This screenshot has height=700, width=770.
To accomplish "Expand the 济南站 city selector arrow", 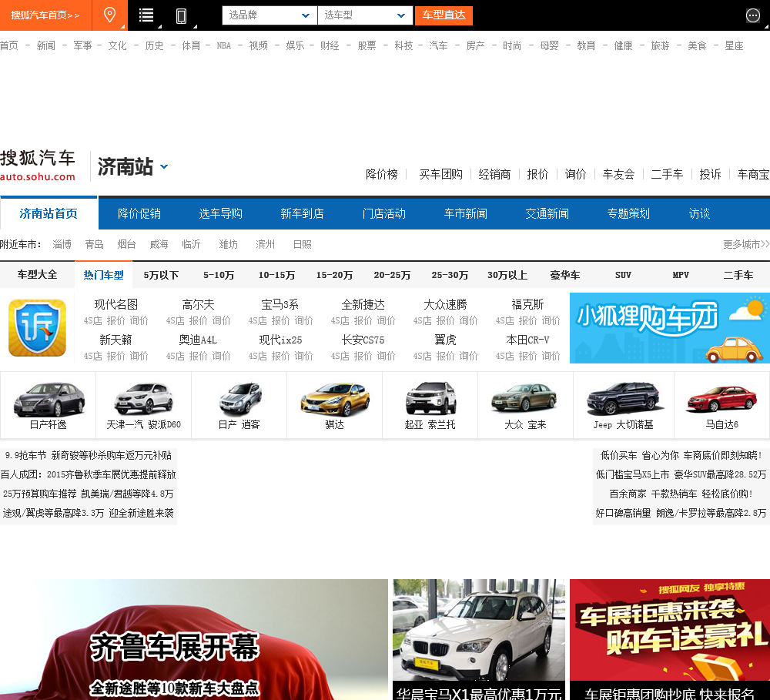I will tap(164, 166).
